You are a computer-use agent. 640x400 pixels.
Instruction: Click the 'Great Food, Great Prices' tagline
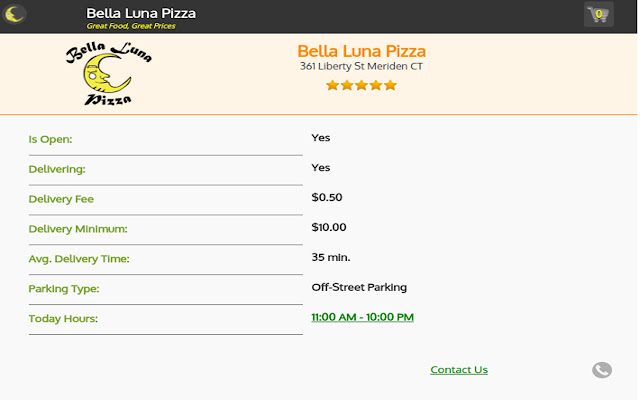pyautogui.click(x=131, y=26)
